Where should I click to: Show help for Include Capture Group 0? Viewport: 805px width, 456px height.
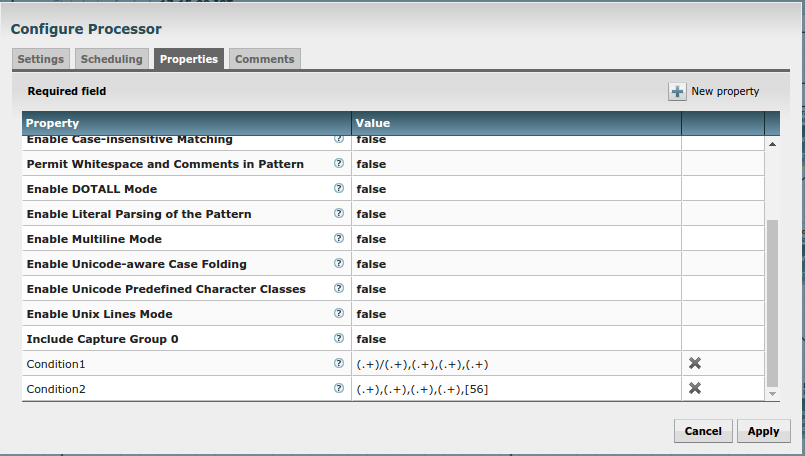338,339
